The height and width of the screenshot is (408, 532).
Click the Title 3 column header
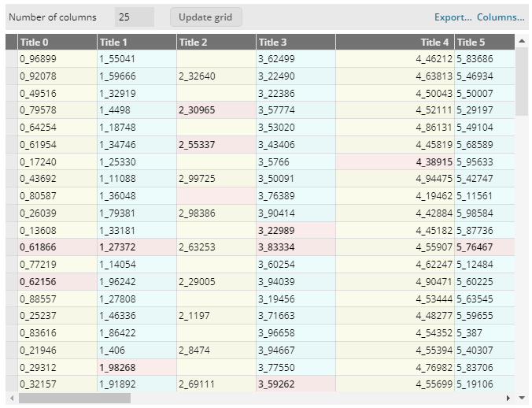point(295,43)
